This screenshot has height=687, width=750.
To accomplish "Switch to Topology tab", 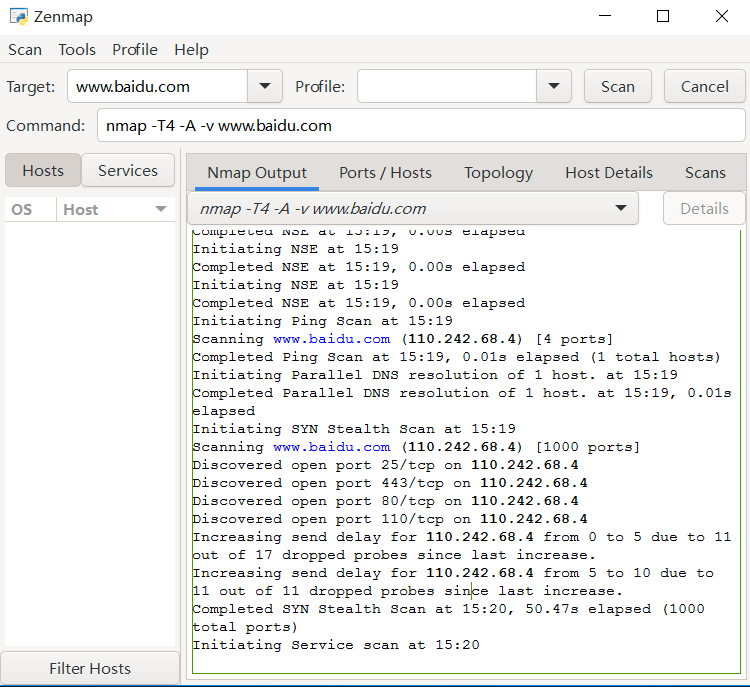I will tap(498, 173).
